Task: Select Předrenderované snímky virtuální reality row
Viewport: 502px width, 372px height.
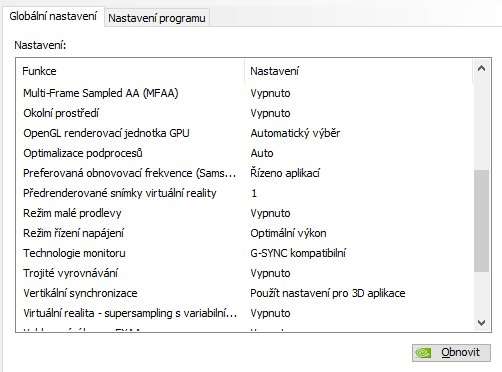Action: (244, 193)
